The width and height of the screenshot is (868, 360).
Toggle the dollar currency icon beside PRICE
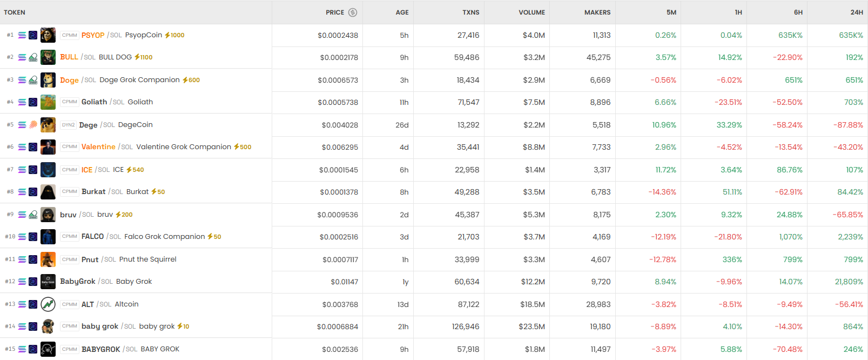click(x=353, y=12)
